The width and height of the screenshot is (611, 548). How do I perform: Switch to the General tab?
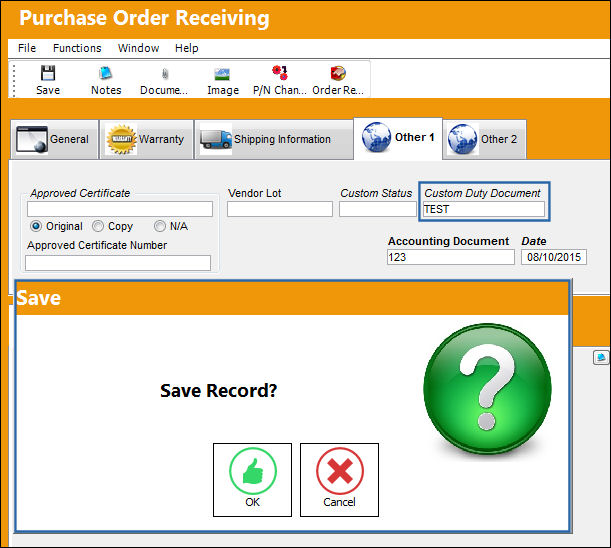[54, 139]
